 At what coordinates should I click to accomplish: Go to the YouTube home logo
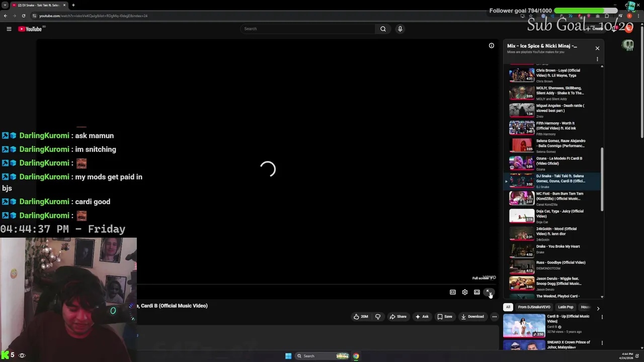pos(30,29)
